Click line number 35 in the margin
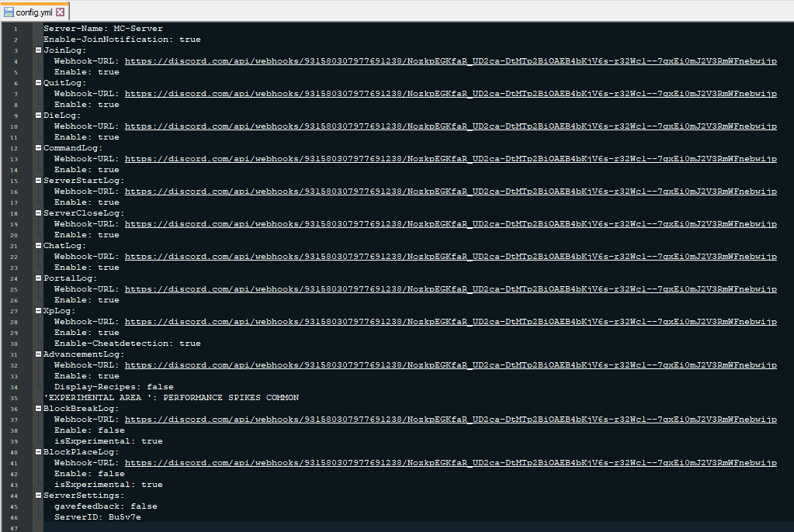Image resolution: width=794 pixels, height=532 pixels. point(15,398)
